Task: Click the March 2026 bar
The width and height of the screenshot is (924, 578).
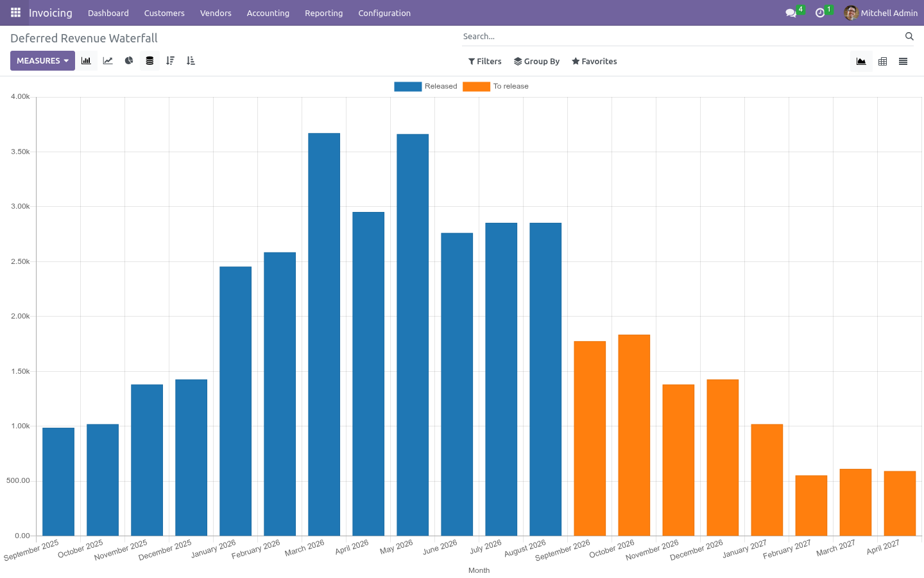Action: (x=324, y=335)
